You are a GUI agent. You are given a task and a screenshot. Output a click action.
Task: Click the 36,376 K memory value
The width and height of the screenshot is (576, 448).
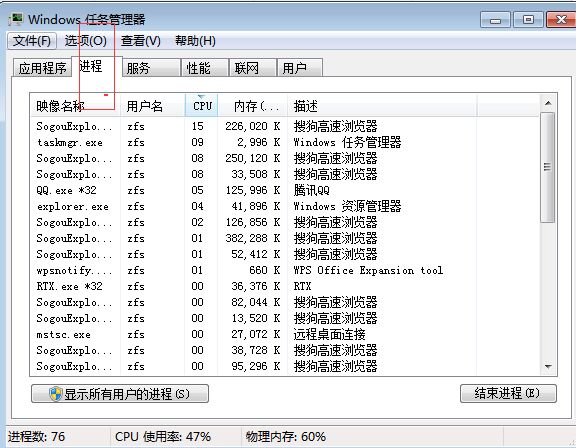(256, 286)
